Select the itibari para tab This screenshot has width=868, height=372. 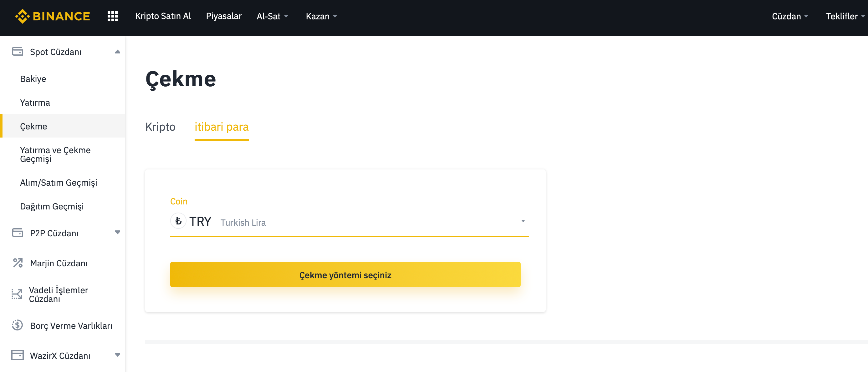222,127
